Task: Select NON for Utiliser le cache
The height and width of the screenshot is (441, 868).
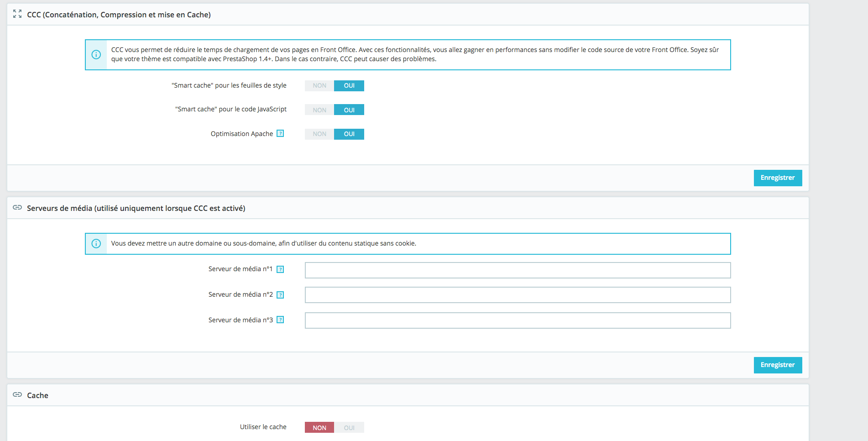Action: click(319, 428)
